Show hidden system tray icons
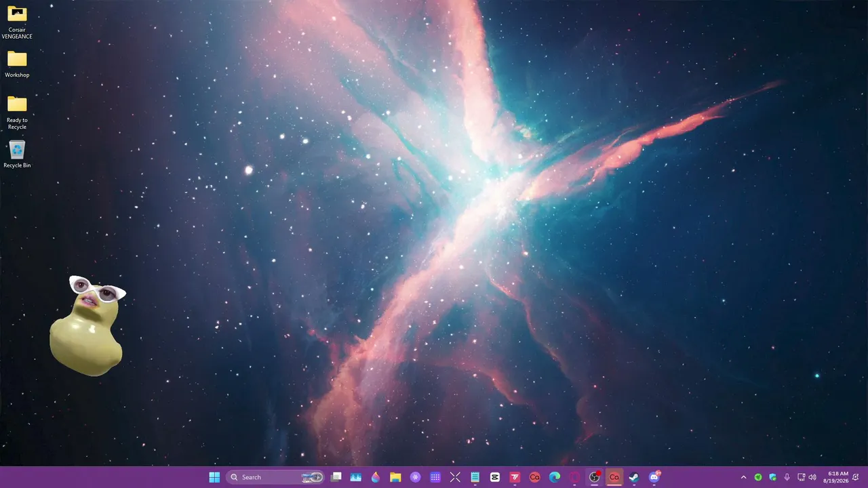The width and height of the screenshot is (868, 488). [x=743, y=477]
